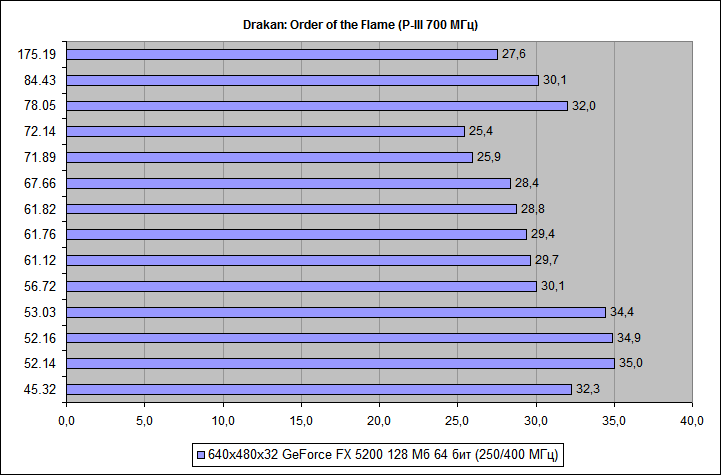
Task: Click the category label 52.16
Action: tap(40, 338)
